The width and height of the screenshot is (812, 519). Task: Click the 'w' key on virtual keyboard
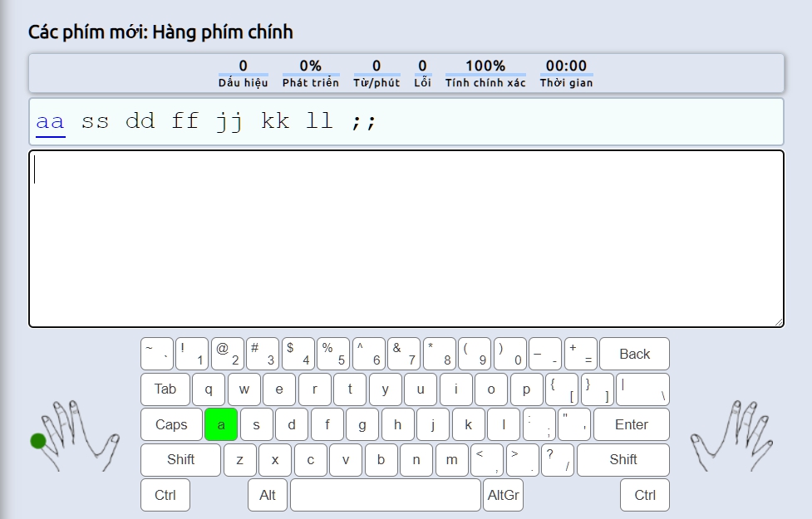click(244, 389)
